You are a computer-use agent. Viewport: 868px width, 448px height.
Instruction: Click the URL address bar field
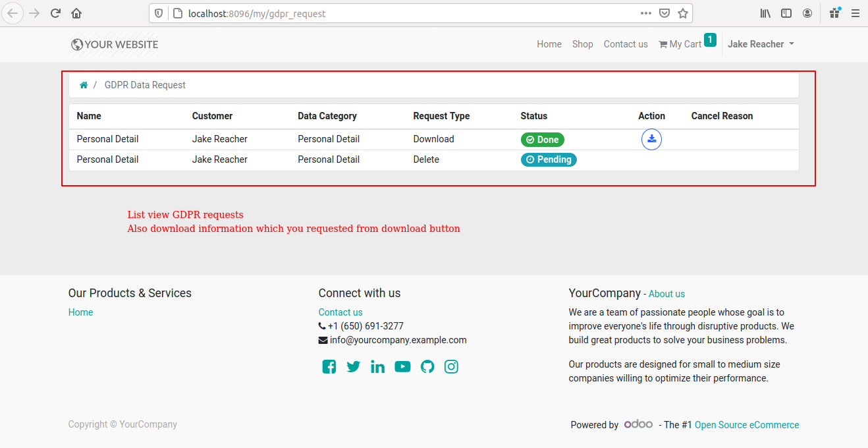(408, 13)
